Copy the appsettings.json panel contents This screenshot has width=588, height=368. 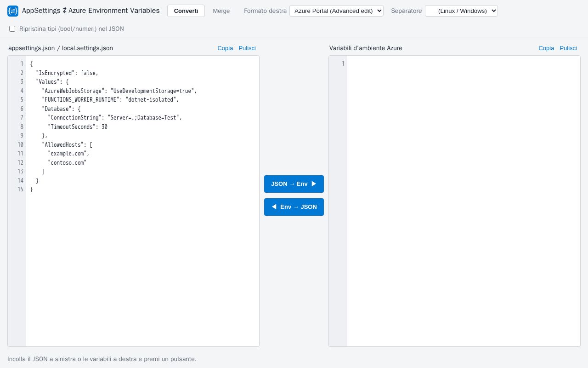click(225, 48)
